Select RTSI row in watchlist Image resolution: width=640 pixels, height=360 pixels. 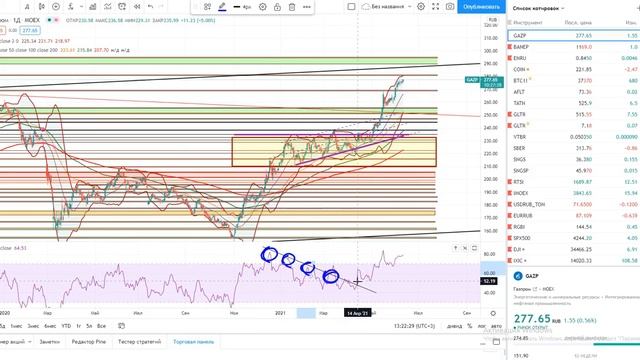point(573,182)
